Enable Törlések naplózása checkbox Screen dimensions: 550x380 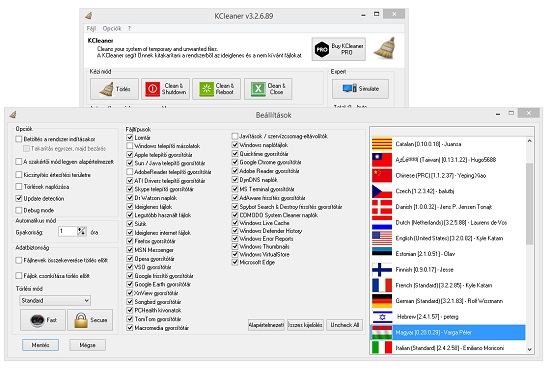(19, 186)
